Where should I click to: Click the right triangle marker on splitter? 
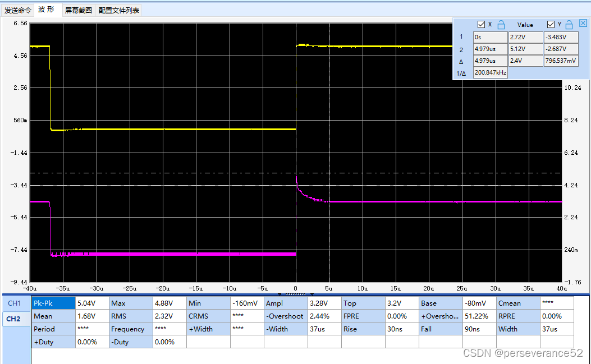click(x=312, y=294)
